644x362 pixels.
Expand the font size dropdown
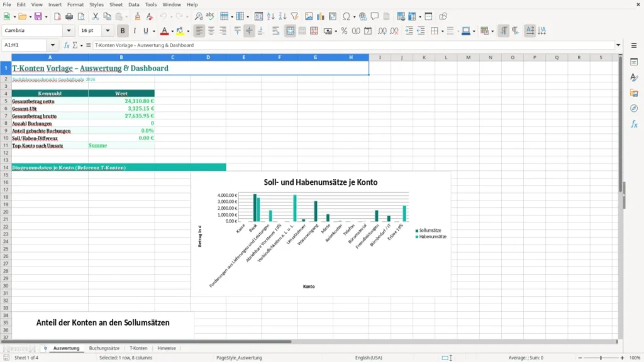coord(108,31)
